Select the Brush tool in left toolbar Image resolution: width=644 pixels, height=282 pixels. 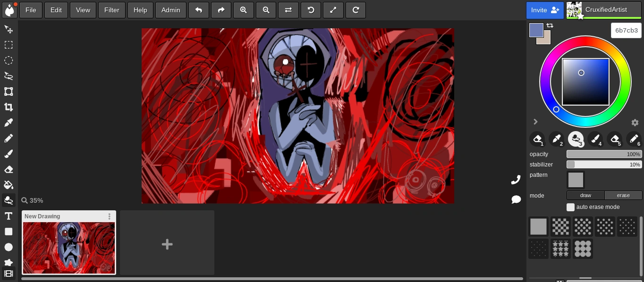(8, 154)
